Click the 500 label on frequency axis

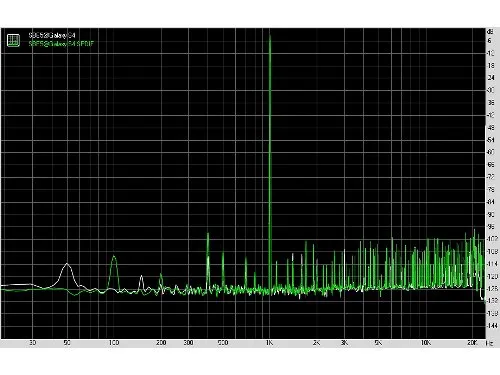(x=223, y=343)
